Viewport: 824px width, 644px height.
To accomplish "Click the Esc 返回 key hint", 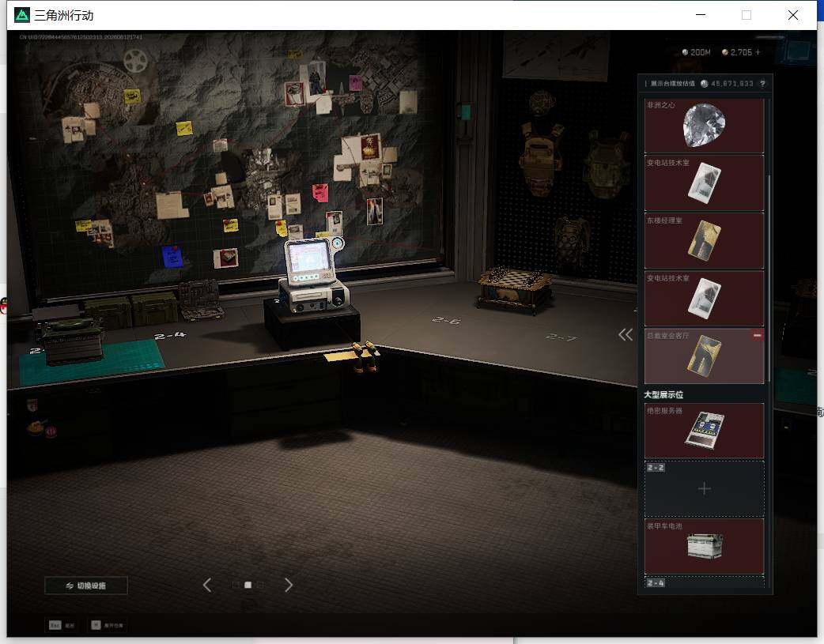I will (x=62, y=625).
